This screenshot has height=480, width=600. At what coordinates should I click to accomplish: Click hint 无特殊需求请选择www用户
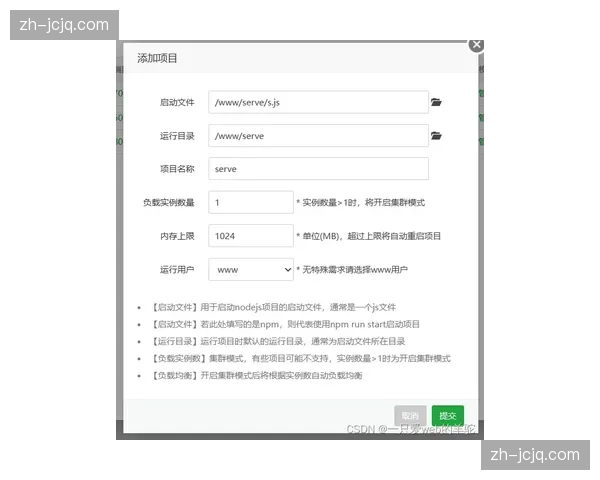point(352,270)
